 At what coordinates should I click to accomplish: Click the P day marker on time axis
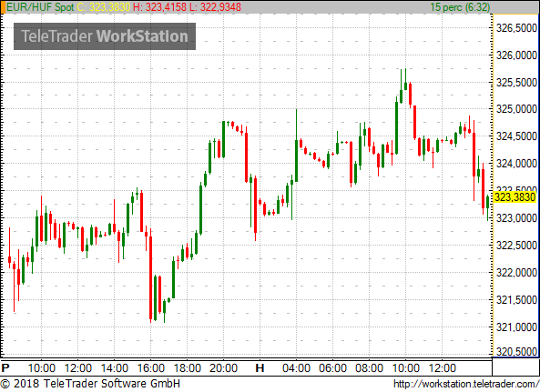coord(5,368)
